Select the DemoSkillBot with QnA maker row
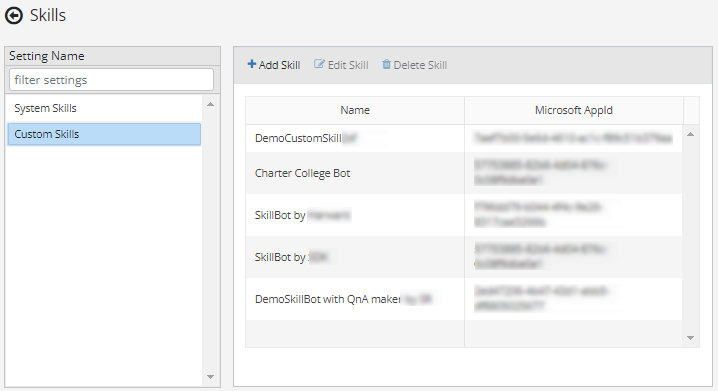Image resolution: width=718 pixels, height=391 pixels. click(464, 299)
